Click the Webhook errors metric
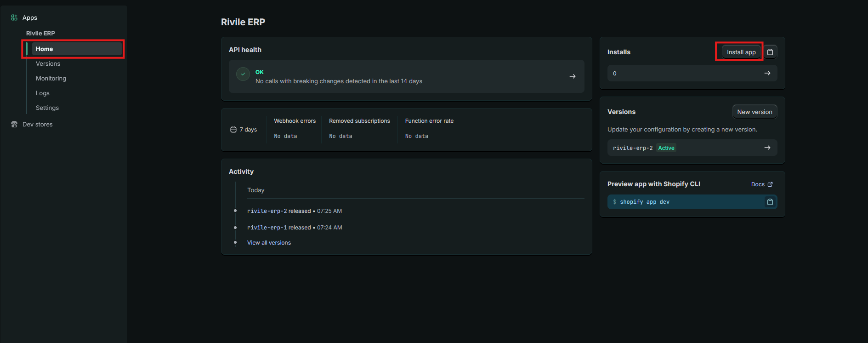 pos(295,128)
